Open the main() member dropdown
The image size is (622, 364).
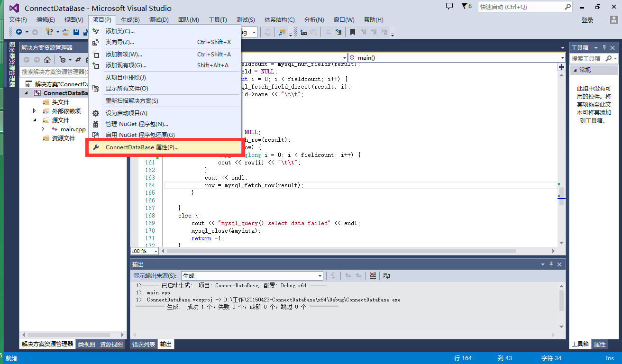[x=562, y=57]
